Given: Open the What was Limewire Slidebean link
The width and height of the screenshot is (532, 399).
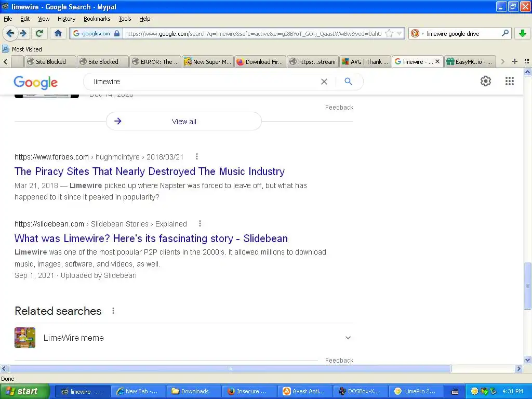Looking at the screenshot, I should 151,238.
